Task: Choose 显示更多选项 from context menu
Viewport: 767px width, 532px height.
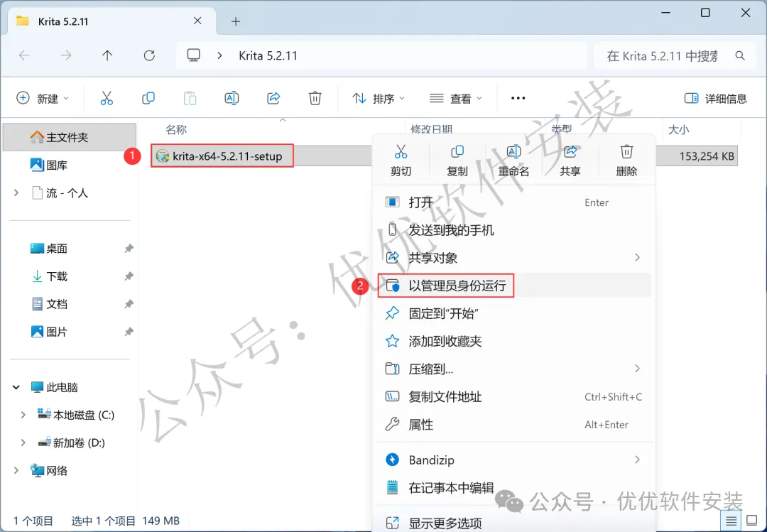Action: click(513, 522)
